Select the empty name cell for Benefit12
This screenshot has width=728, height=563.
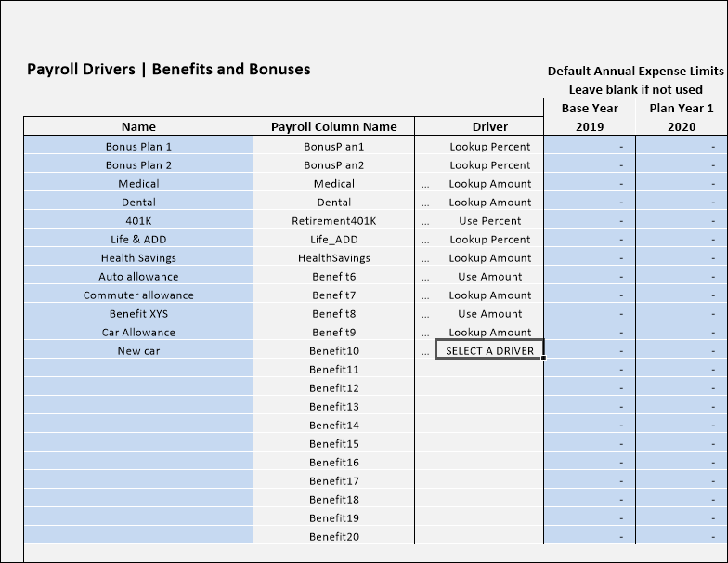tap(138, 386)
